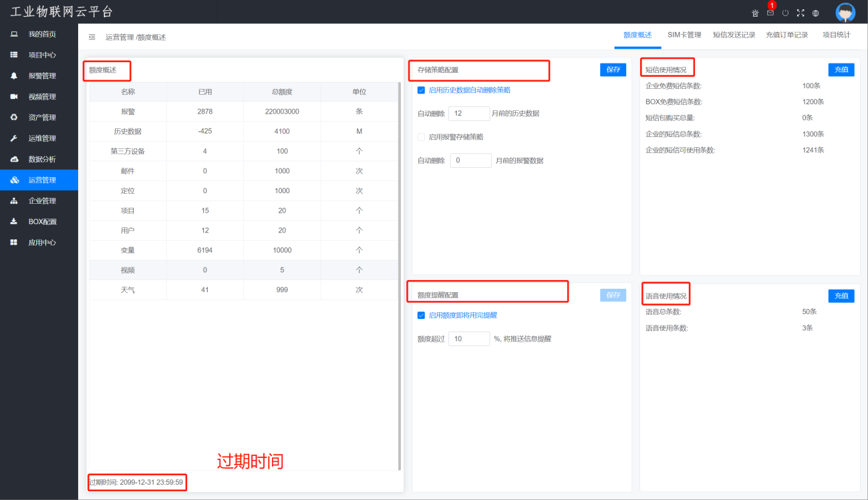868x500 pixels.
Task: Open 运维管理 via its wrench icon
Action: tap(14, 138)
